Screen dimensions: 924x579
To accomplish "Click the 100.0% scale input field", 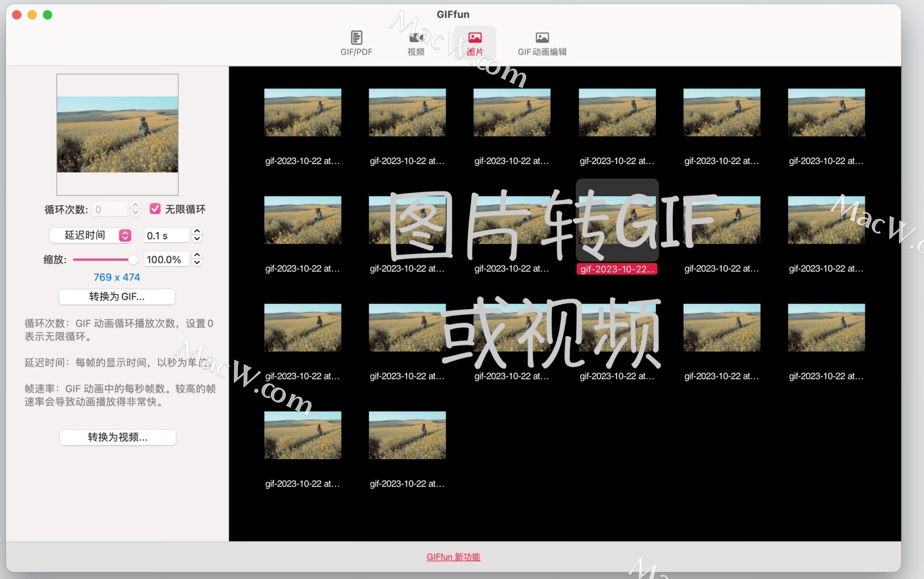I will (167, 260).
